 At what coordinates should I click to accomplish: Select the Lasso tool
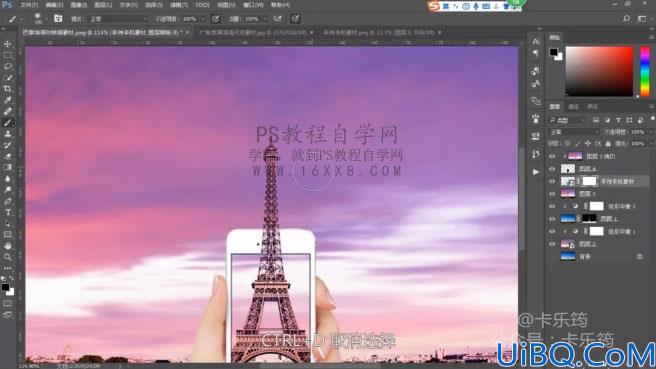(x=8, y=67)
